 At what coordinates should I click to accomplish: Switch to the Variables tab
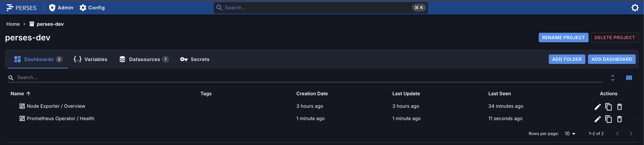click(90, 59)
